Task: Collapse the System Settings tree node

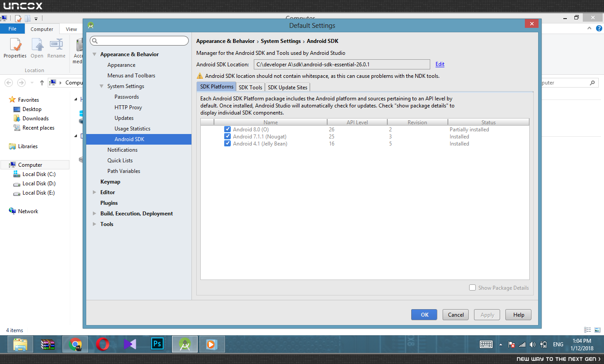Action: pyautogui.click(x=102, y=86)
